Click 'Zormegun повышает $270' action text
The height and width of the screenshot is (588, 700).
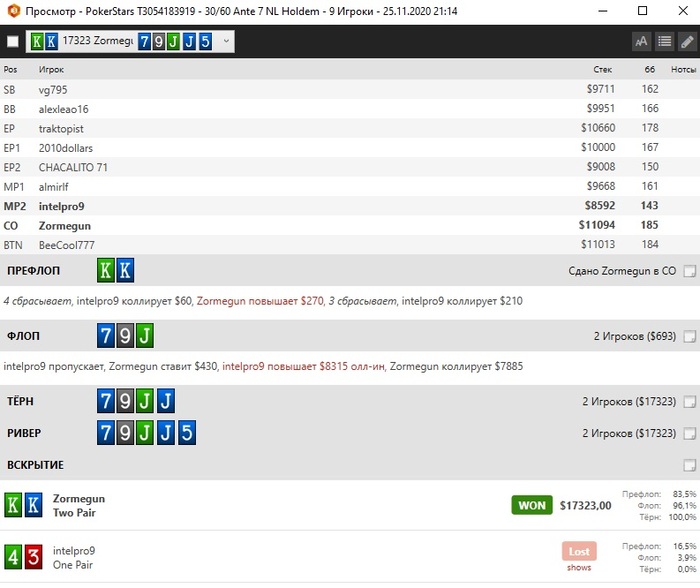click(260, 301)
